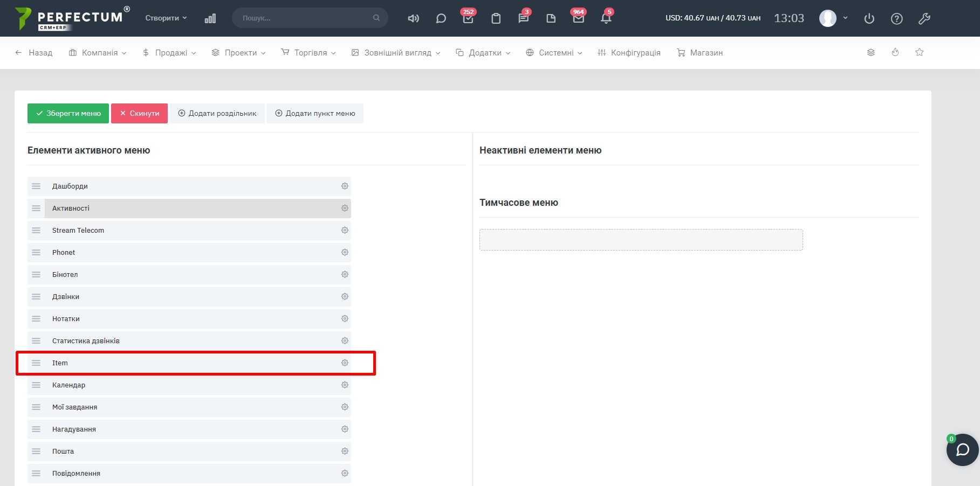980x486 pixels.
Task: Open settings gear for Дашборди entry
Action: coord(345,186)
